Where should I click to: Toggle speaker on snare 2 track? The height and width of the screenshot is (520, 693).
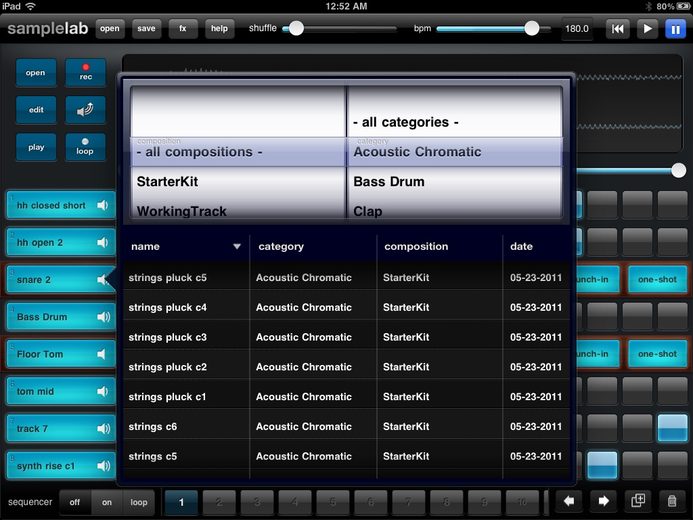click(103, 280)
